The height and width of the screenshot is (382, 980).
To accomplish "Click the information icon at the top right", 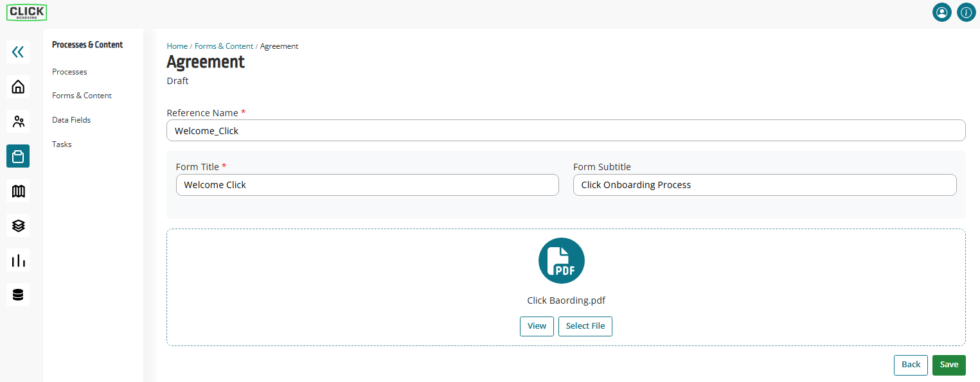I will [x=967, y=12].
